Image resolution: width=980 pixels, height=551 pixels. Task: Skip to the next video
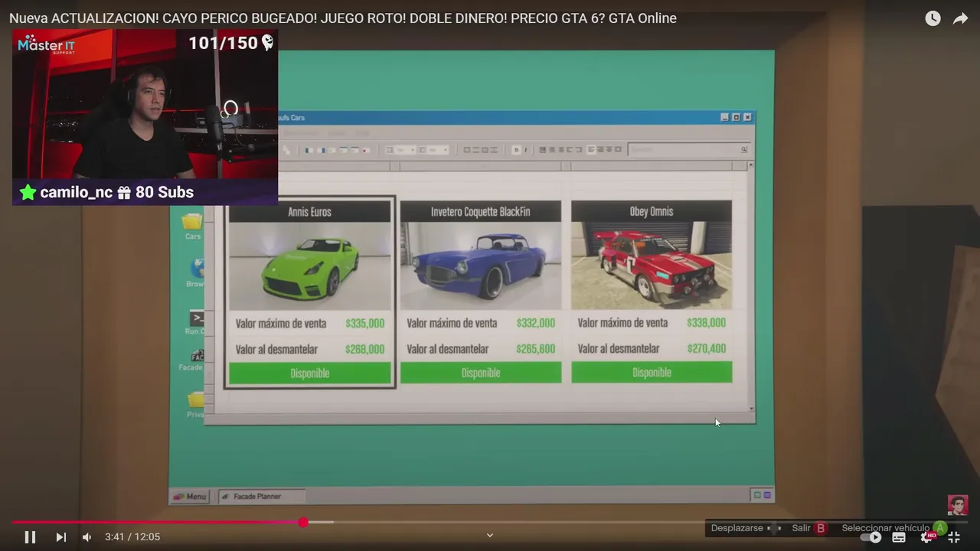pos(61,537)
